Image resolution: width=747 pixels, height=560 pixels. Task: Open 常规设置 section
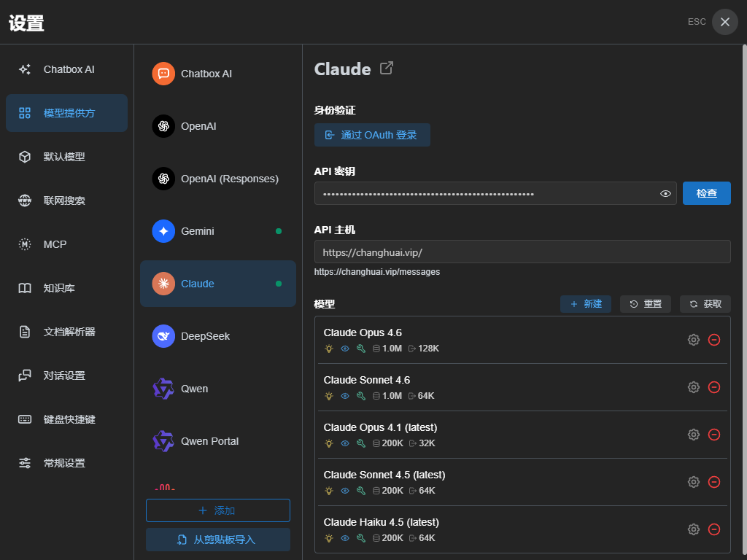66,463
